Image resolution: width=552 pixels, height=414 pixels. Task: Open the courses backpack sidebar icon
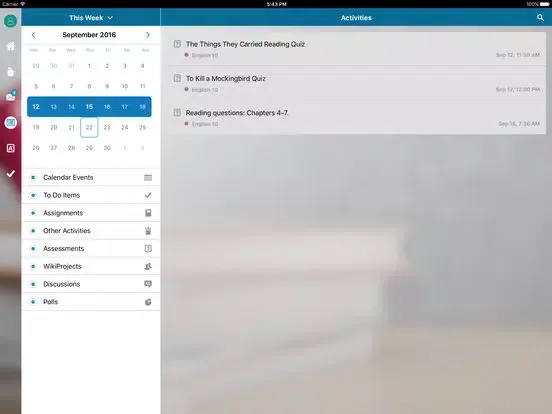point(11,72)
